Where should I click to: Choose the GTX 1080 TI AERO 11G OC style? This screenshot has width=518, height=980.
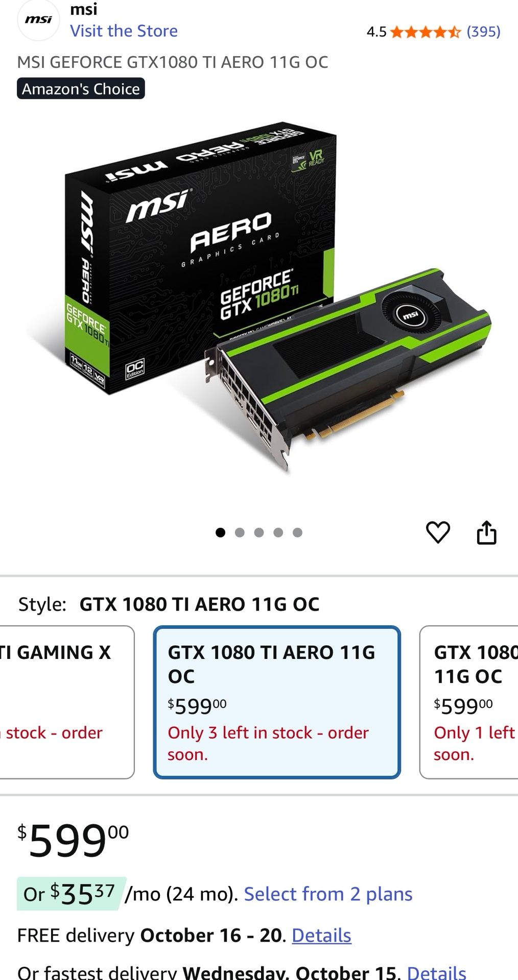coord(277,702)
